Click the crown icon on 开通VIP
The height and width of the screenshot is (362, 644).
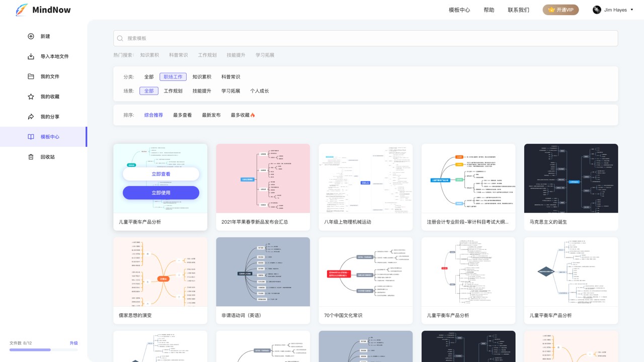551,10
